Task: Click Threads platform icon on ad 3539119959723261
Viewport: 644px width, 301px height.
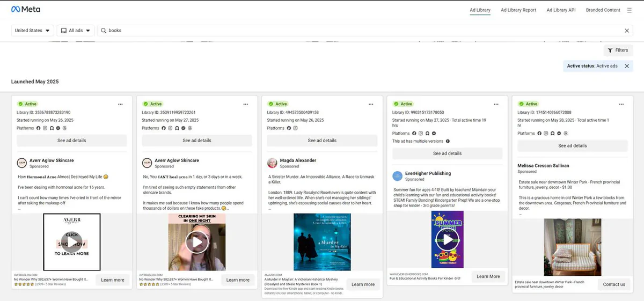Action: pos(189,128)
